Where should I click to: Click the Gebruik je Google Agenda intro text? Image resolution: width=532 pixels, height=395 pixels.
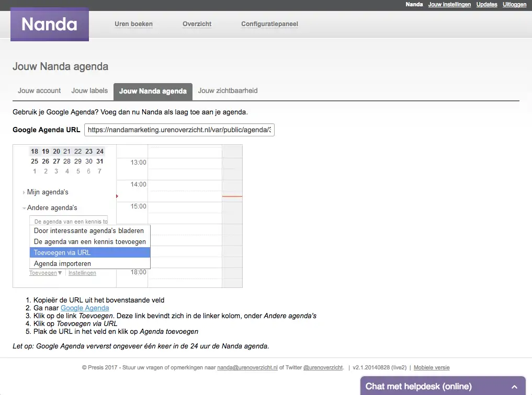(x=130, y=112)
